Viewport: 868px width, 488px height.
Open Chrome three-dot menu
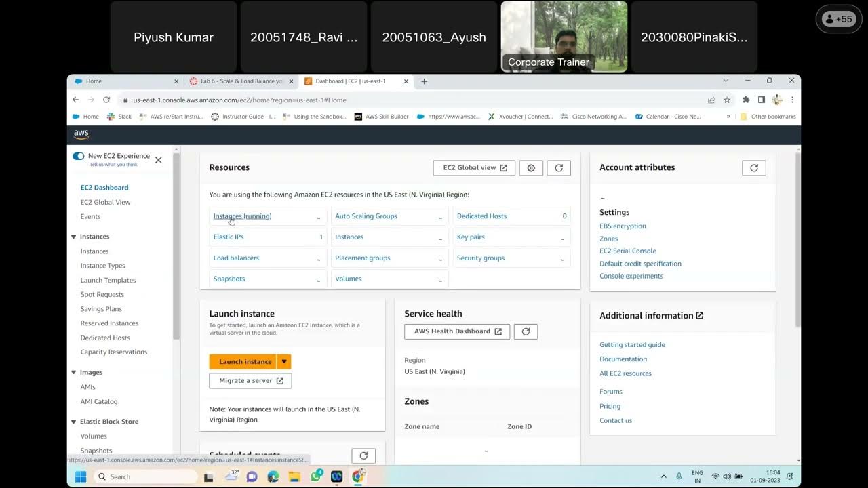[x=792, y=100]
